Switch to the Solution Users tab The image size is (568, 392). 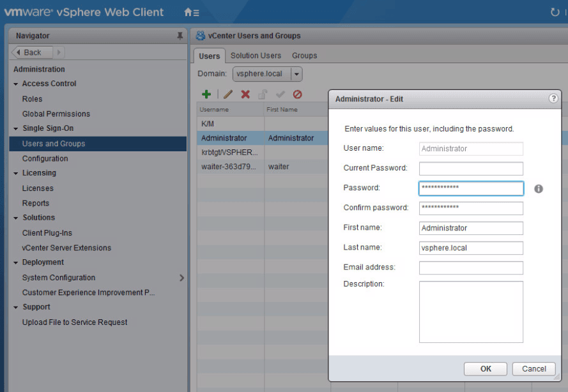point(256,56)
